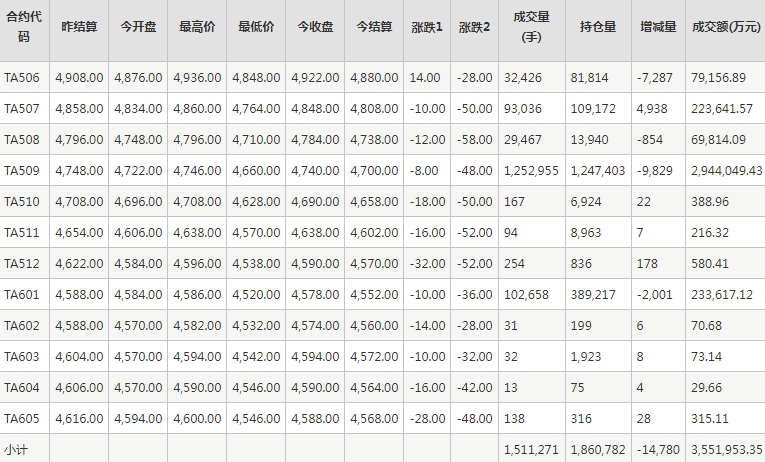Click TA602 settlement price 4,560.00

(x=374, y=325)
